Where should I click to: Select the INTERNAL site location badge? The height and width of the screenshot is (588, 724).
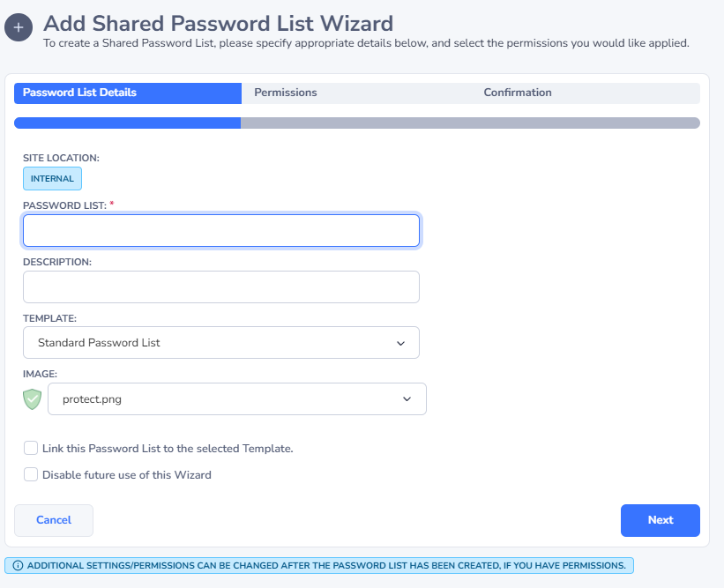(x=52, y=178)
